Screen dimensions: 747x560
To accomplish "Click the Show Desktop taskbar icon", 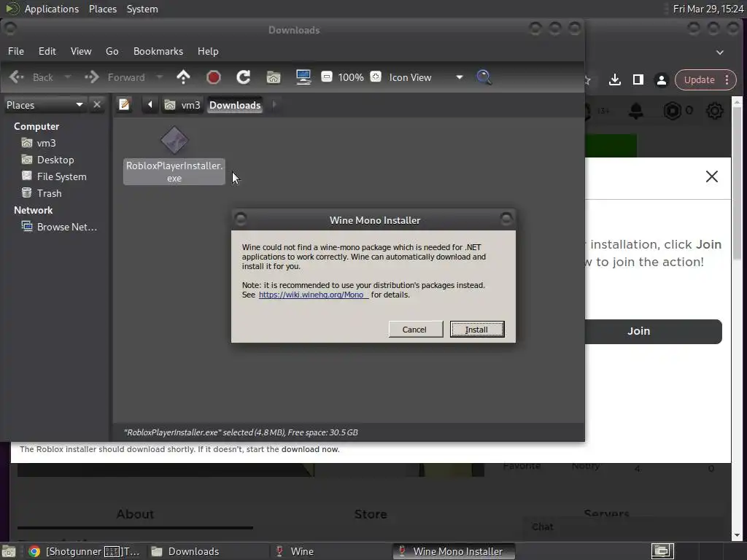I will [9, 551].
